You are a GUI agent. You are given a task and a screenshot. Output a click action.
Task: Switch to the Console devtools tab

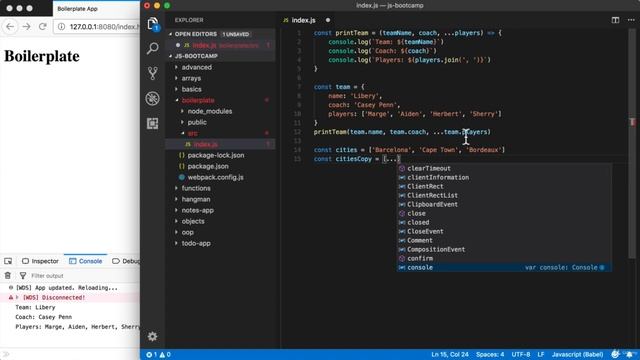click(x=86, y=261)
